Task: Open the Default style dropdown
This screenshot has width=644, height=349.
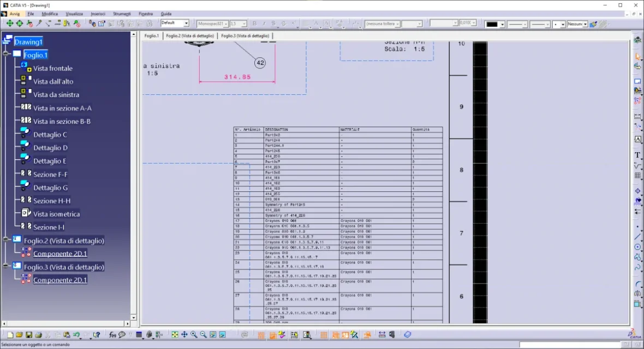Action: (x=186, y=23)
